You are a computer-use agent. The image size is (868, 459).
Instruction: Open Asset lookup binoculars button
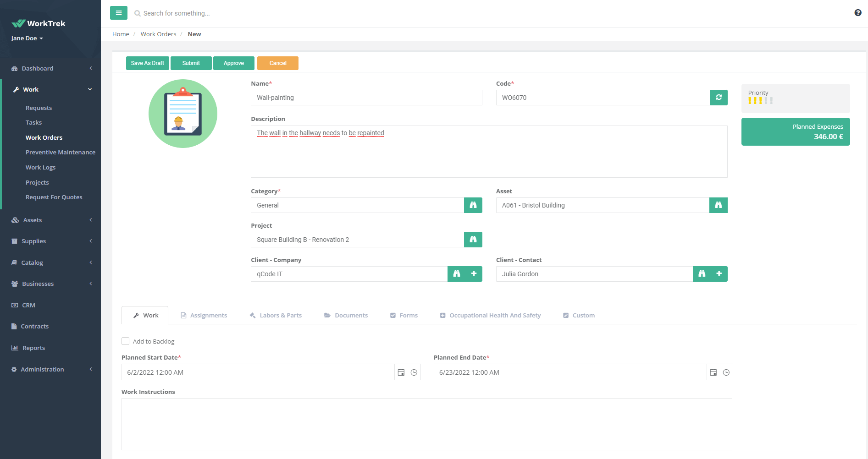click(718, 205)
